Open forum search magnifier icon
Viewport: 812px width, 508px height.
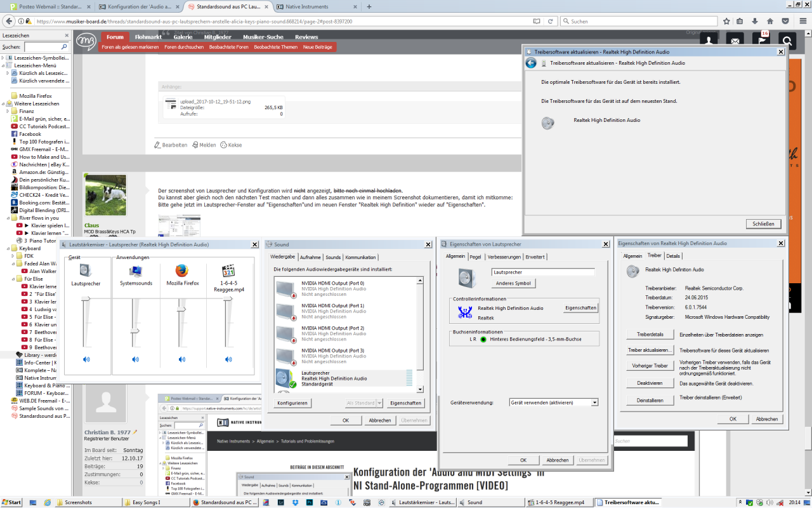(787, 42)
